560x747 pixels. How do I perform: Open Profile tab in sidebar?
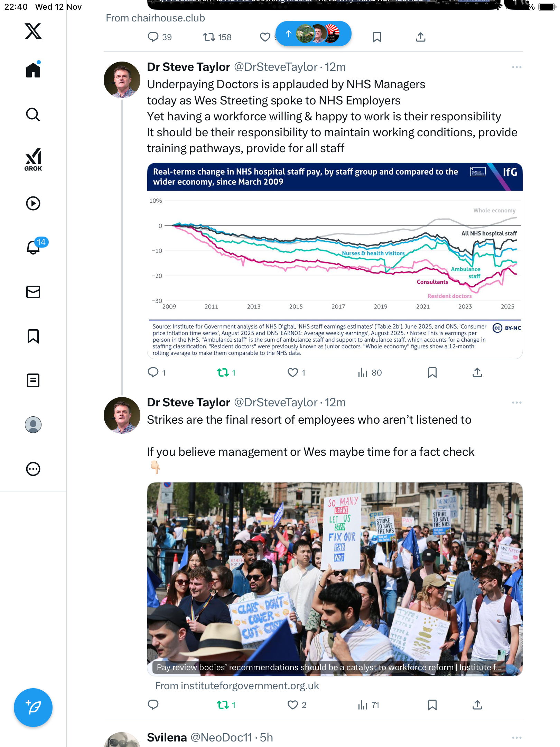tap(33, 425)
